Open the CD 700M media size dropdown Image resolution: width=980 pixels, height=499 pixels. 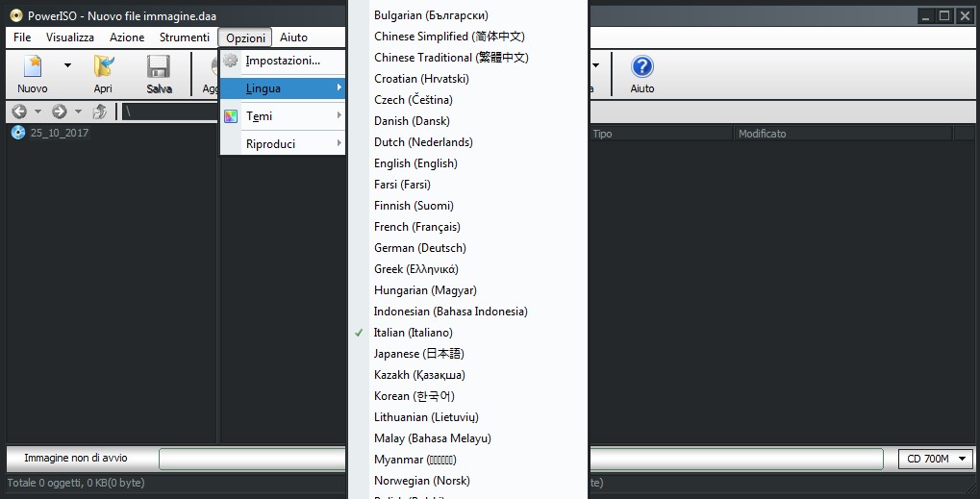pos(937,459)
